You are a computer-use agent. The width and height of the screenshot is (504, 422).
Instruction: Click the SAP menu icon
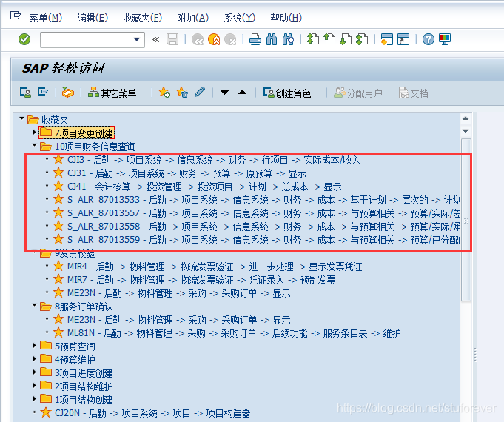tap(43, 93)
